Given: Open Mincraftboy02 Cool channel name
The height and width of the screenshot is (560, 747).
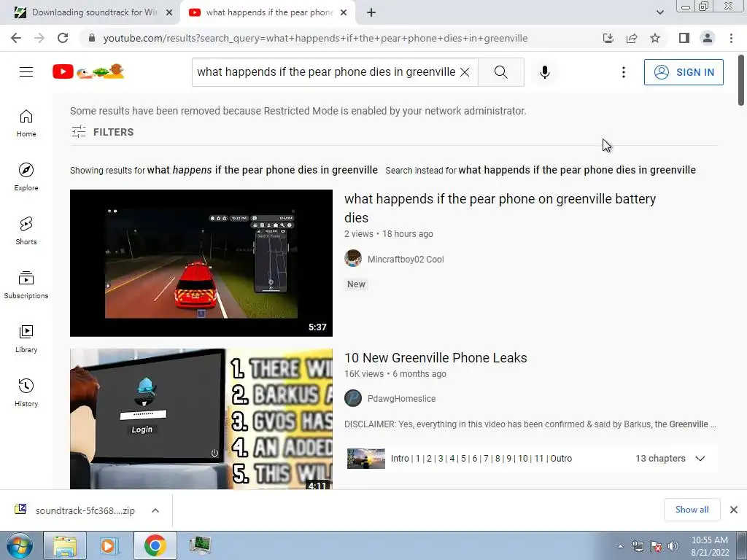Looking at the screenshot, I should tap(406, 259).
